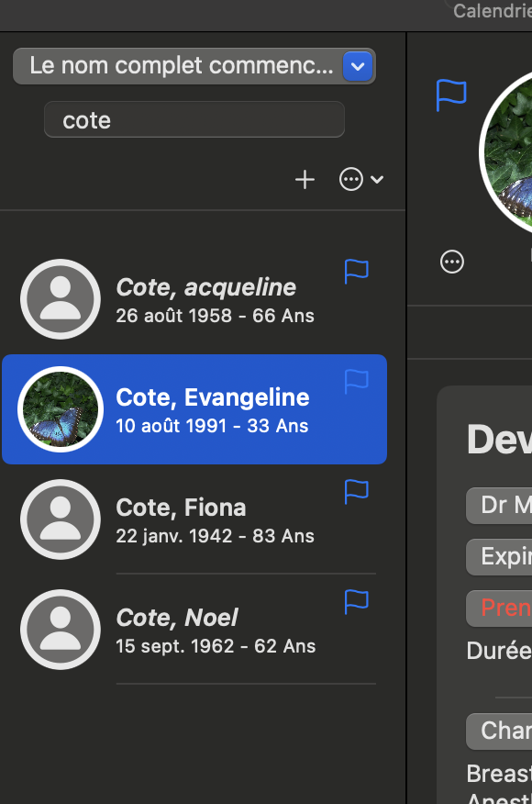The image size is (532, 804).
Task: Expand the search criteria blue chevron dropdown
Action: [x=357, y=66]
